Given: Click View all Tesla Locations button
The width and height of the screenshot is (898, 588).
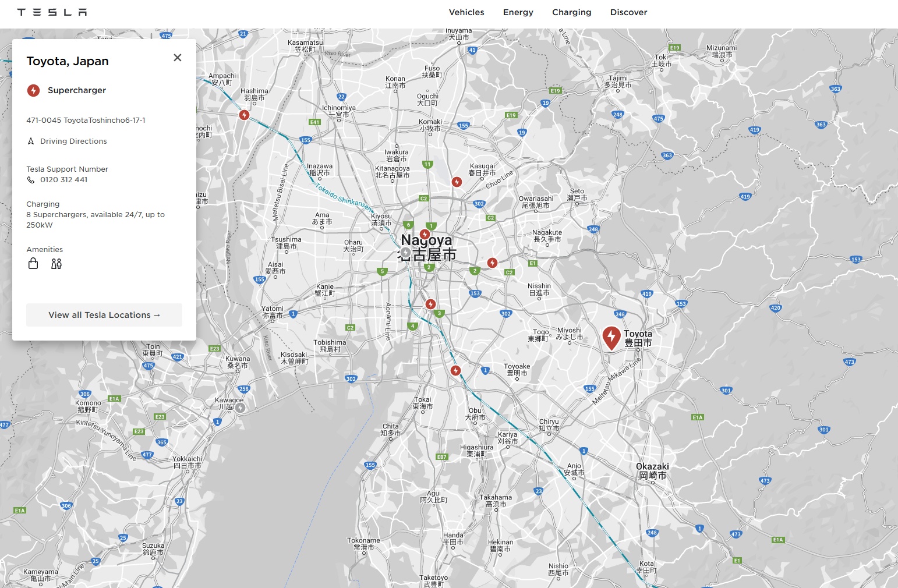Looking at the screenshot, I should coord(104,315).
